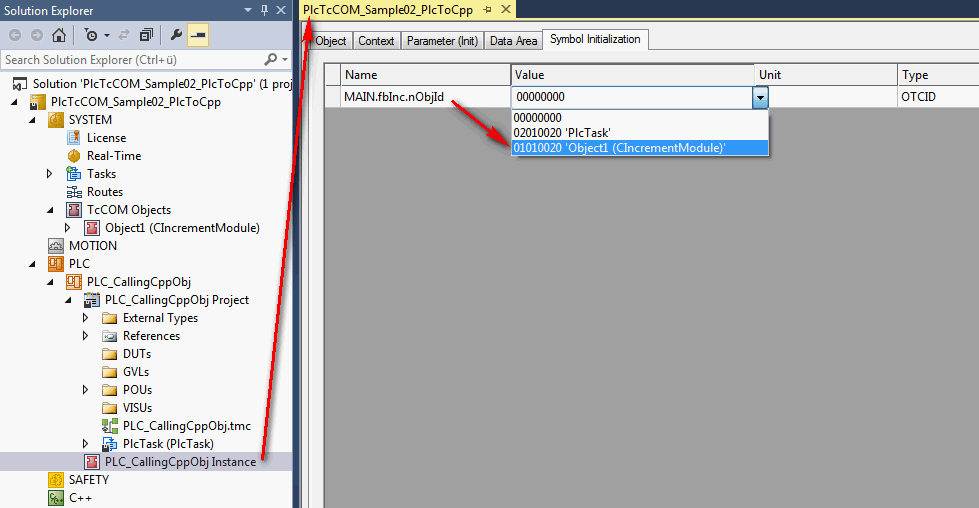The width and height of the screenshot is (979, 508).
Task: Click the Unit column header
Action: click(826, 75)
